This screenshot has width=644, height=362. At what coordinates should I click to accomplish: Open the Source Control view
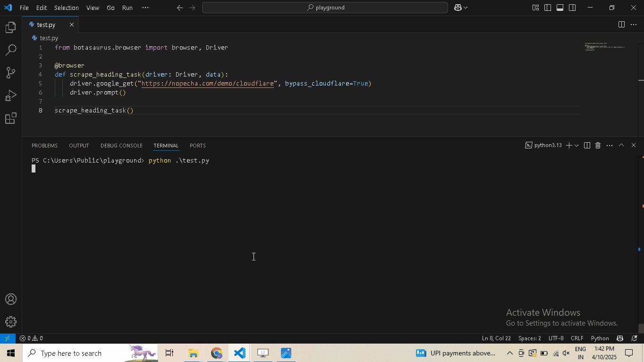click(10, 72)
